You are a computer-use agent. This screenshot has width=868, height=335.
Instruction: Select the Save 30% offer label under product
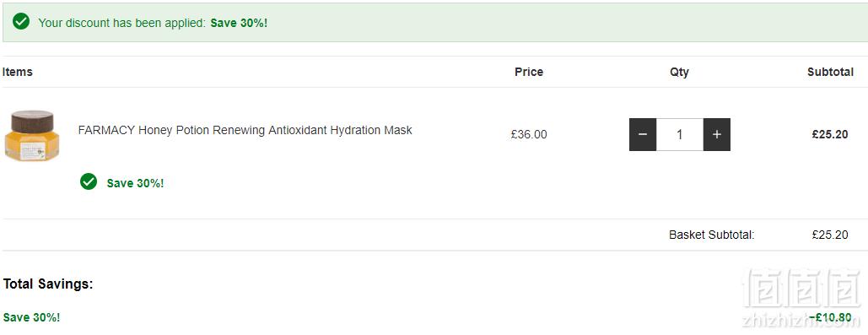point(136,183)
